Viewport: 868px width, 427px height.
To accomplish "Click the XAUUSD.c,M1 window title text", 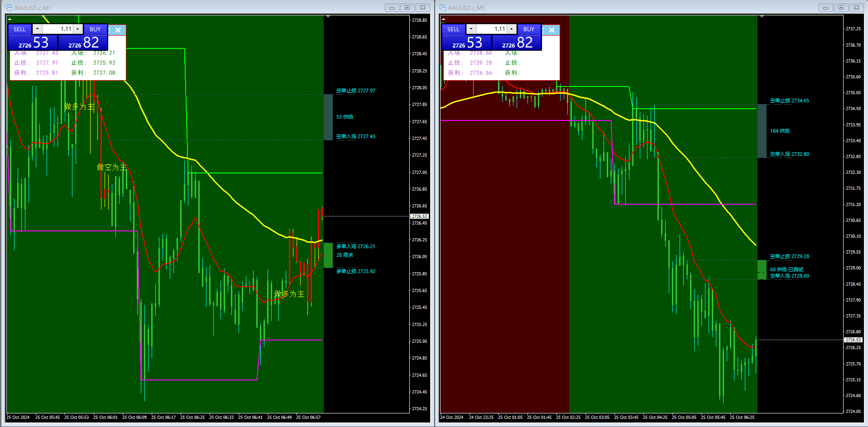I will (x=33, y=8).
